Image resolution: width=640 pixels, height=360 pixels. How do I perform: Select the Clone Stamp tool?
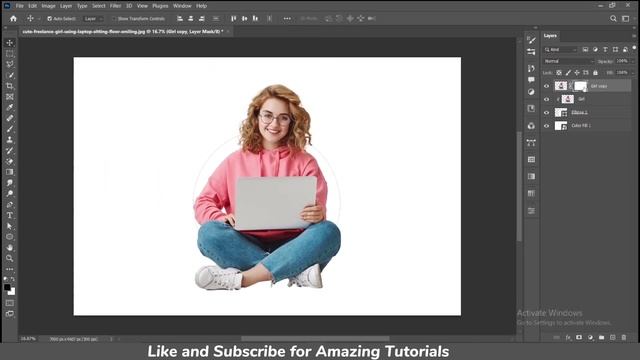click(10, 140)
